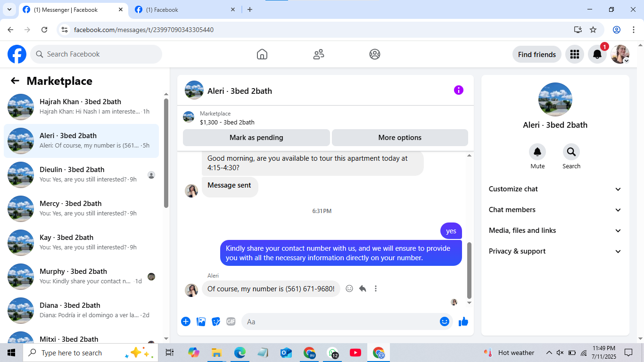This screenshot has height=362, width=644.
Task: Click the Mark as pending button
Action: coord(256,138)
